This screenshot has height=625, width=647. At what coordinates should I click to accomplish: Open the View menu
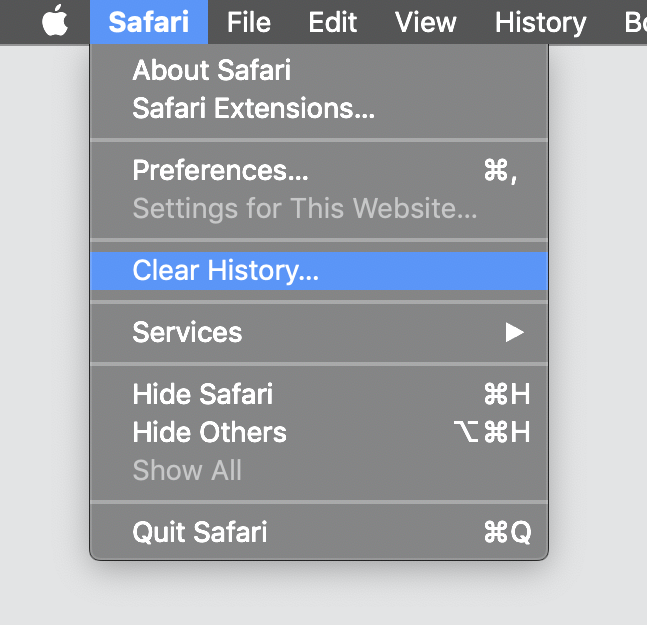pyautogui.click(x=425, y=22)
